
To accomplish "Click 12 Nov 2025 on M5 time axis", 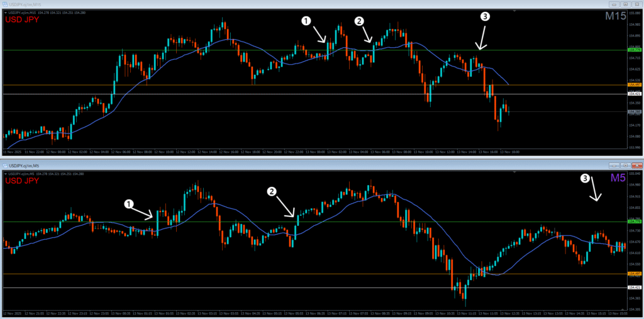I will tap(11, 313).
